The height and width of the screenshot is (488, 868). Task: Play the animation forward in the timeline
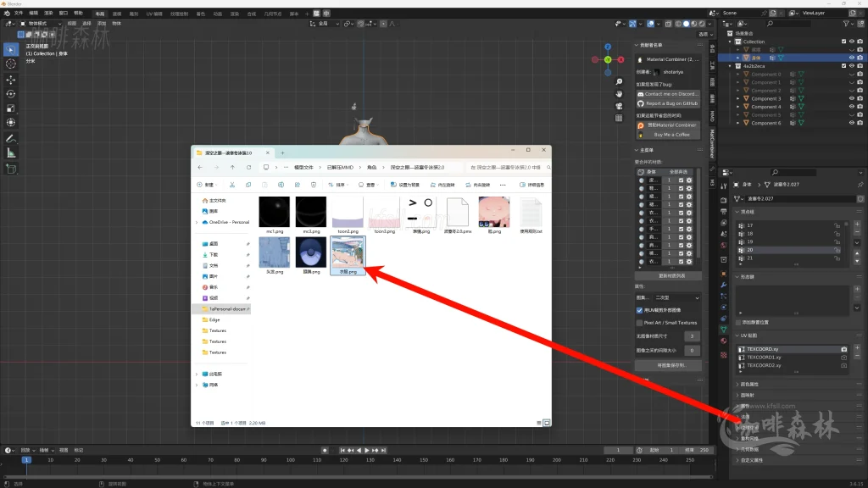(x=366, y=451)
